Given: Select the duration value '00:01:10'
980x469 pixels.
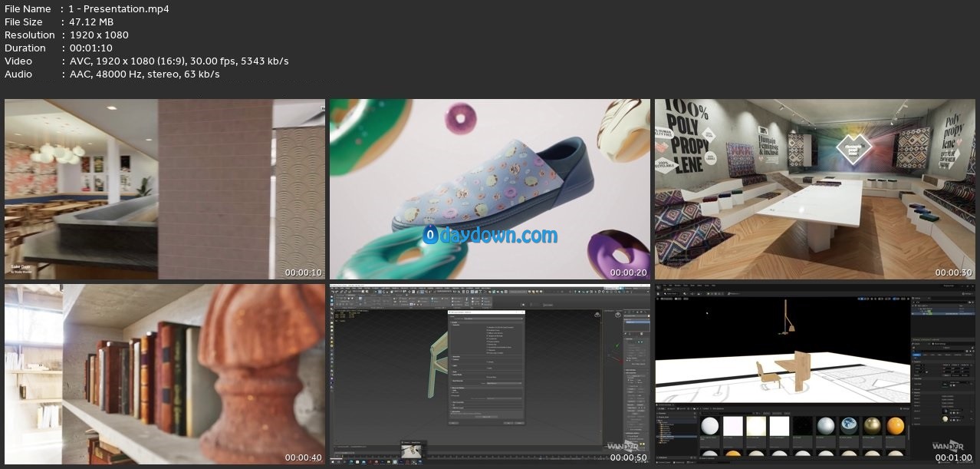Looking at the screenshot, I should pyautogui.click(x=91, y=48).
